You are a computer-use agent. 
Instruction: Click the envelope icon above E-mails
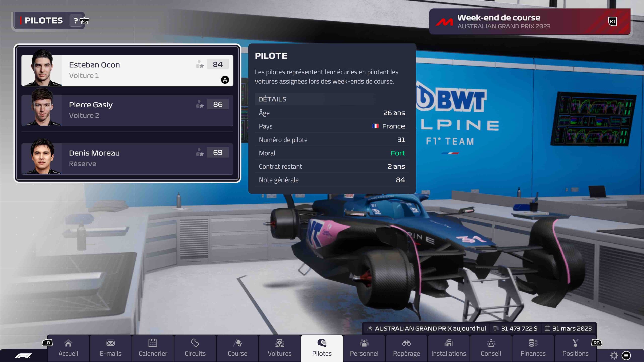110,343
